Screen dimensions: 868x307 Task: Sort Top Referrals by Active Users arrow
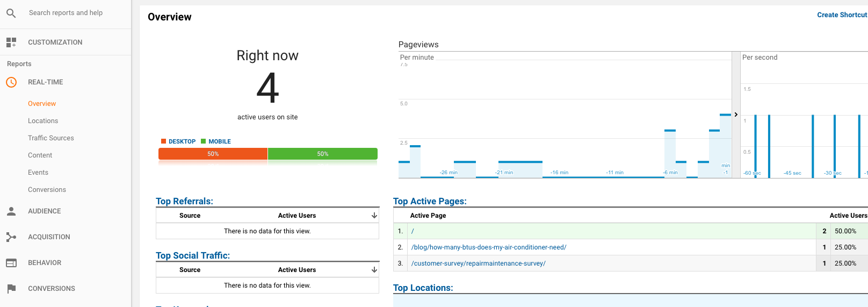[x=374, y=216]
